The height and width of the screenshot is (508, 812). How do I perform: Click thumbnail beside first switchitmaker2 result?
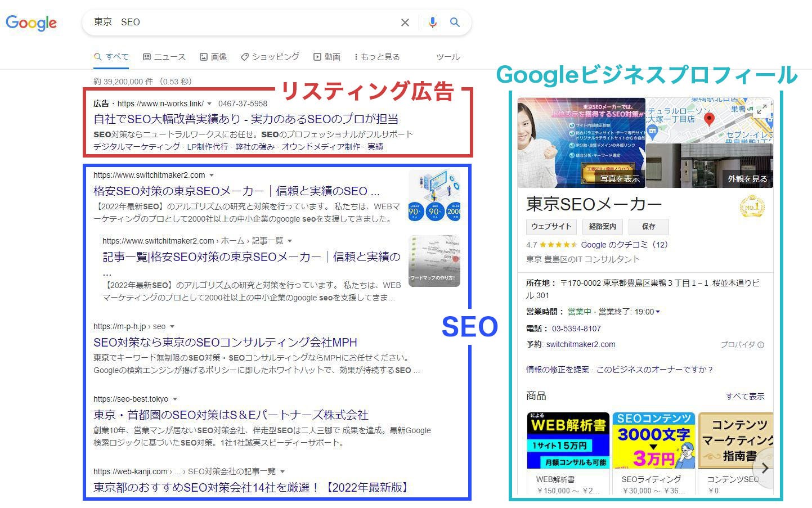tap(434, 195)
